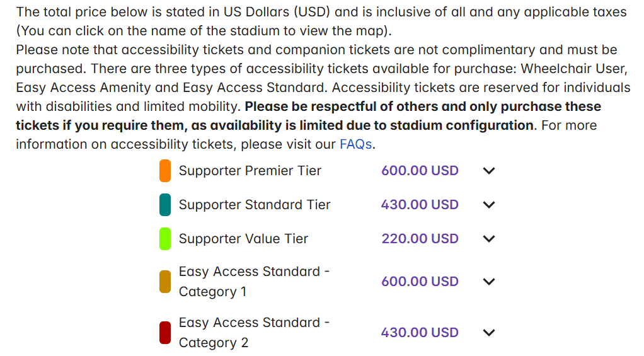Select the Supporter Standard Tier label
644x356 pixels.
coord(255,205)
